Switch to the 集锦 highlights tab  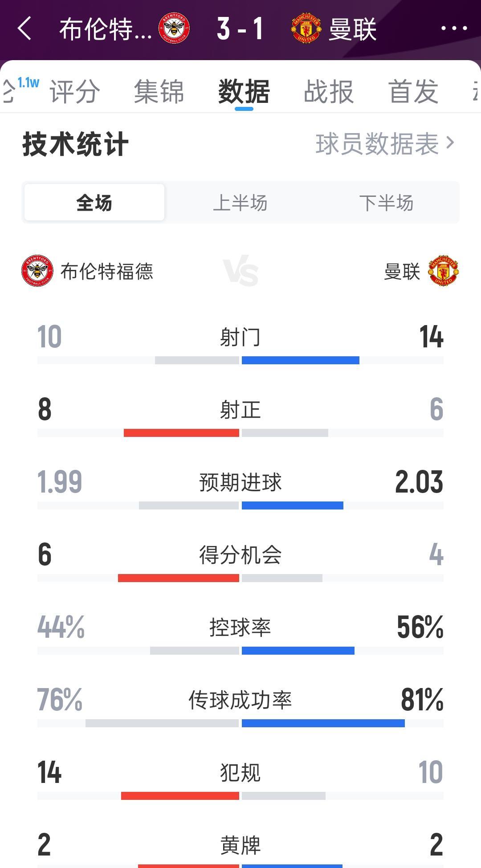tap(159, 92)
